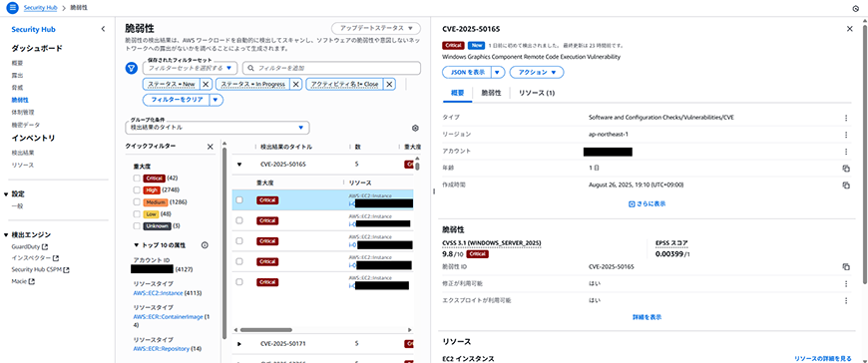Check the Unknown severity quick filter

click(x=137, y=225)
